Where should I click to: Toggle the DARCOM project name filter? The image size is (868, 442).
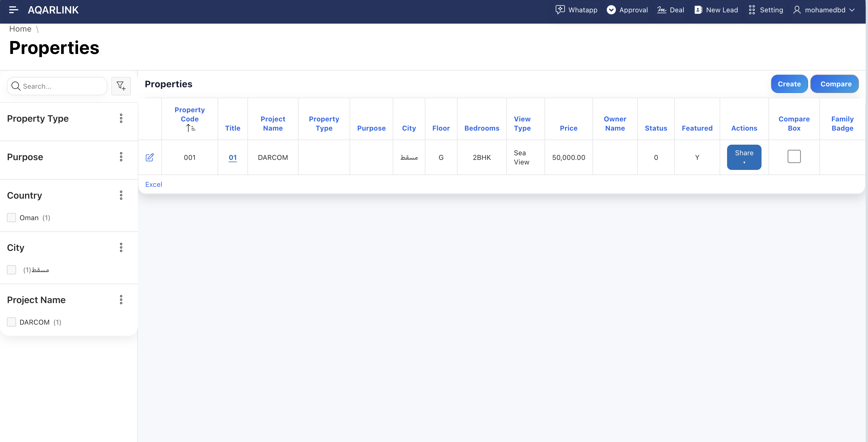point(11,322)
